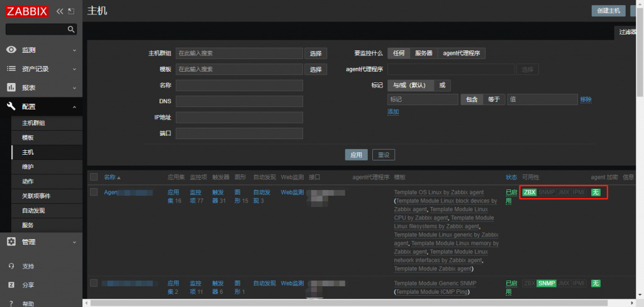Click the grey JMX badge of Agent host

click(x=563, y=192)
